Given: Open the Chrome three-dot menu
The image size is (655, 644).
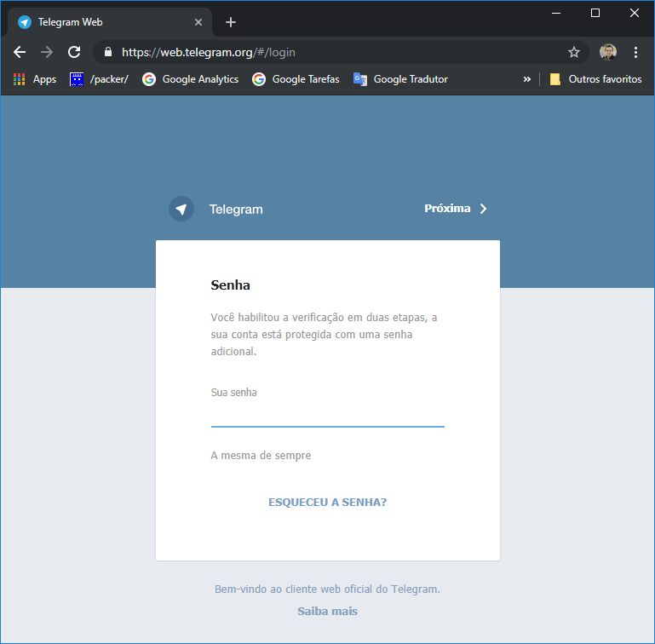Looking at the screenshot, I should pyautogui.click(x=635, y=52).
